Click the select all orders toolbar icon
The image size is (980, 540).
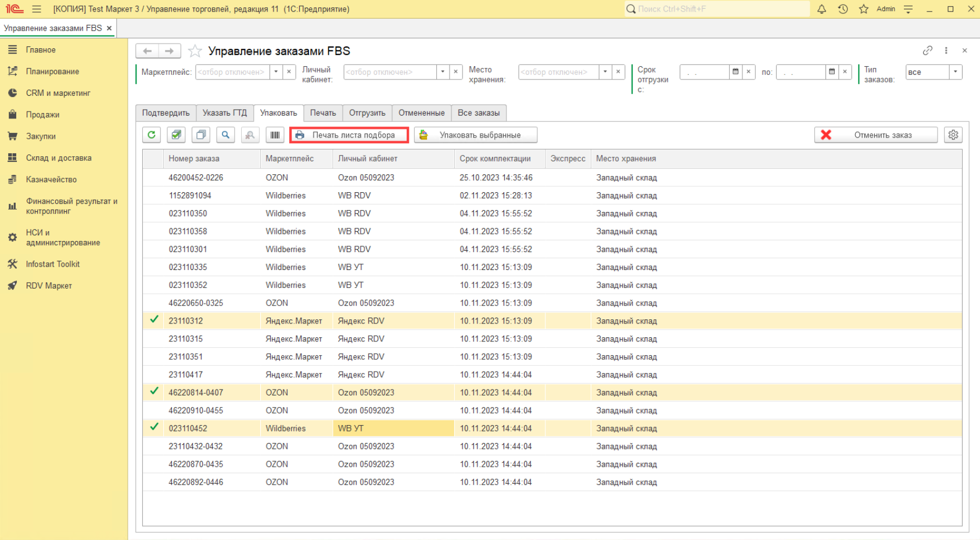[176, 135]
